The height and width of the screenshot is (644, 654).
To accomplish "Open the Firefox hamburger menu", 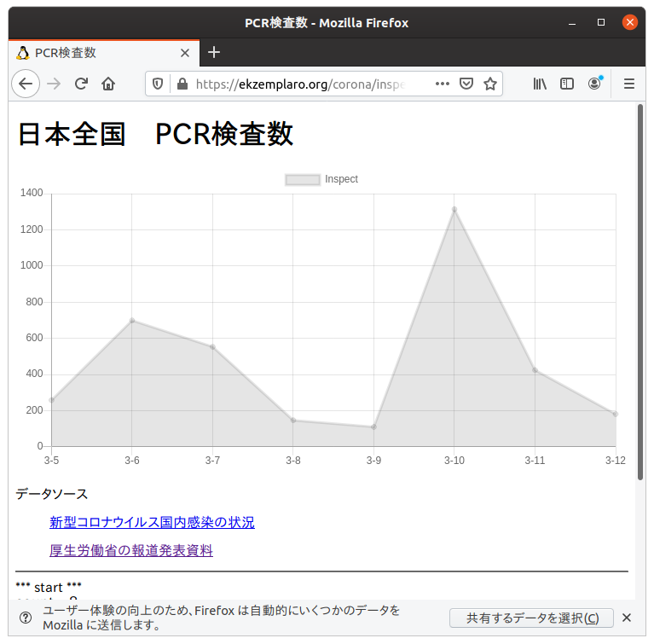I will (x=629, y=84).
